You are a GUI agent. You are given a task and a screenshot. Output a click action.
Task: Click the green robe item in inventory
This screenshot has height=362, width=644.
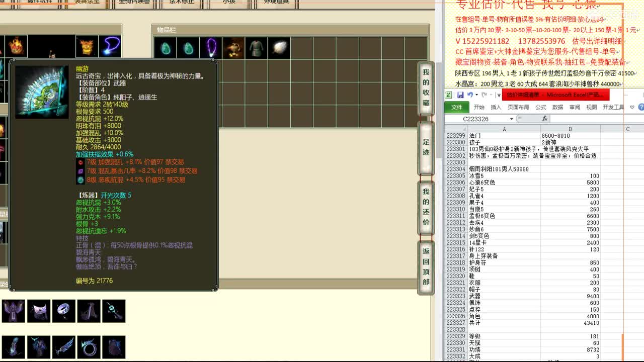(256, 48)
